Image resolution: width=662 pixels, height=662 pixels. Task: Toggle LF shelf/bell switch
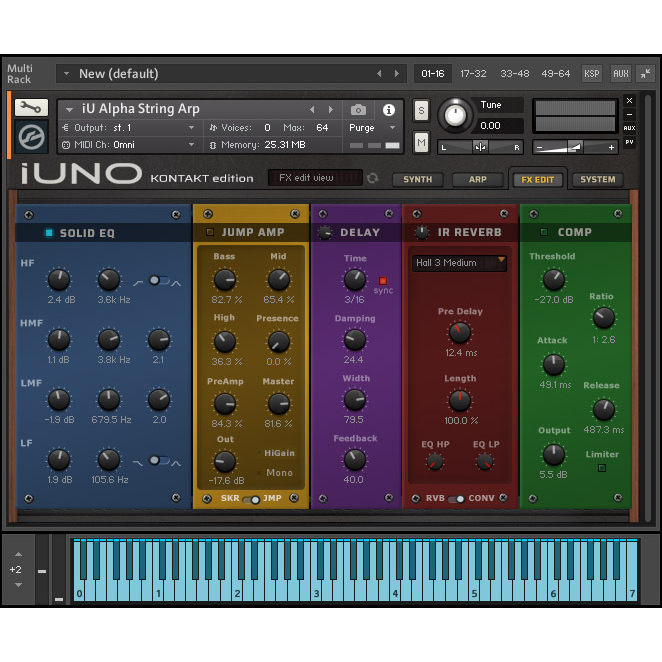point(159,460)
